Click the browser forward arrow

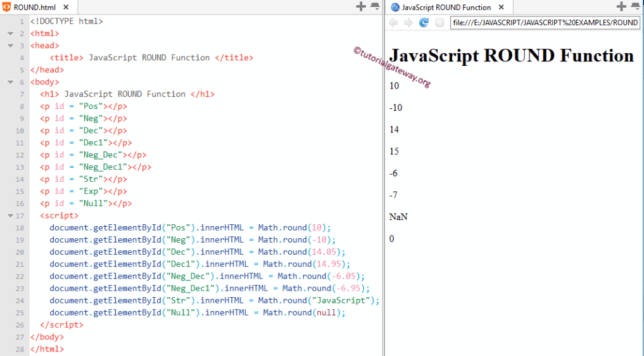(408, 23)
